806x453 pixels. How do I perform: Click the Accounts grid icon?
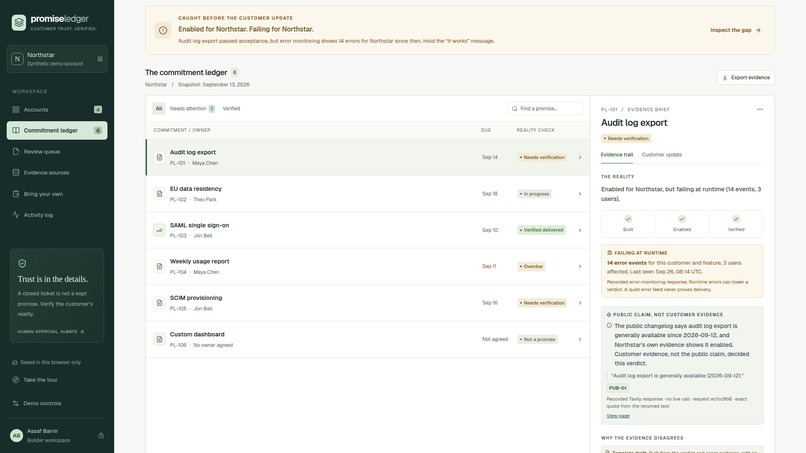pos(16,110)
